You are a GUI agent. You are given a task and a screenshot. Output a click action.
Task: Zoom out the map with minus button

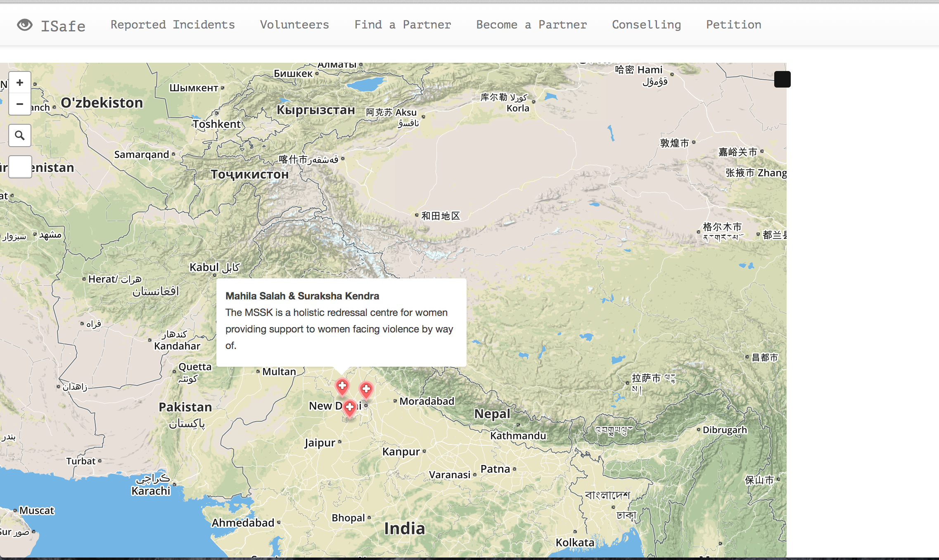[x=20, y=104]
